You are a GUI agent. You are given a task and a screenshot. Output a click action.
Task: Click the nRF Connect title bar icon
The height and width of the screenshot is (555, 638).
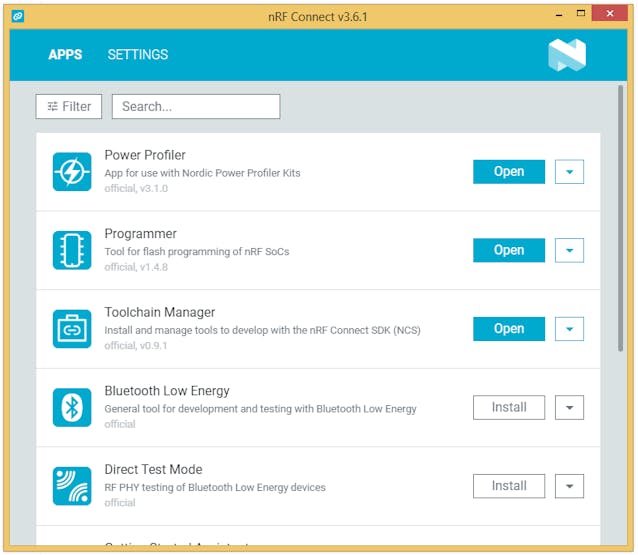[x=17, y=16]
